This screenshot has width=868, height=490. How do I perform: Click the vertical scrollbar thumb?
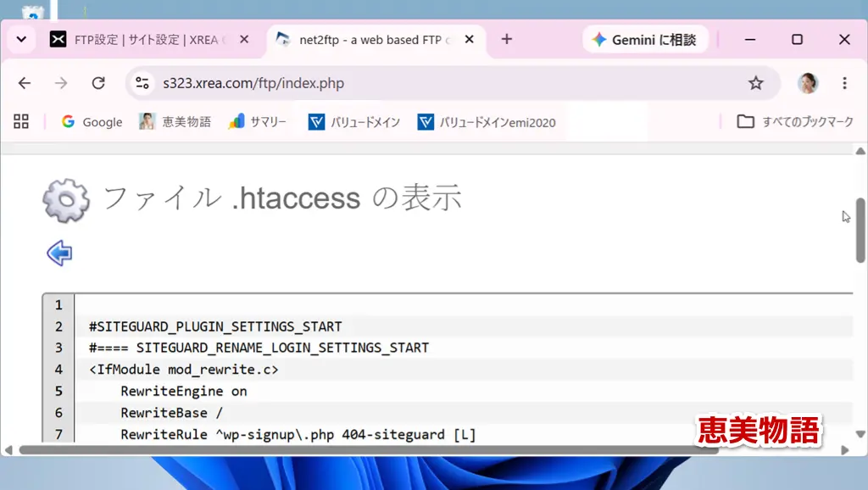click(860, 230)
